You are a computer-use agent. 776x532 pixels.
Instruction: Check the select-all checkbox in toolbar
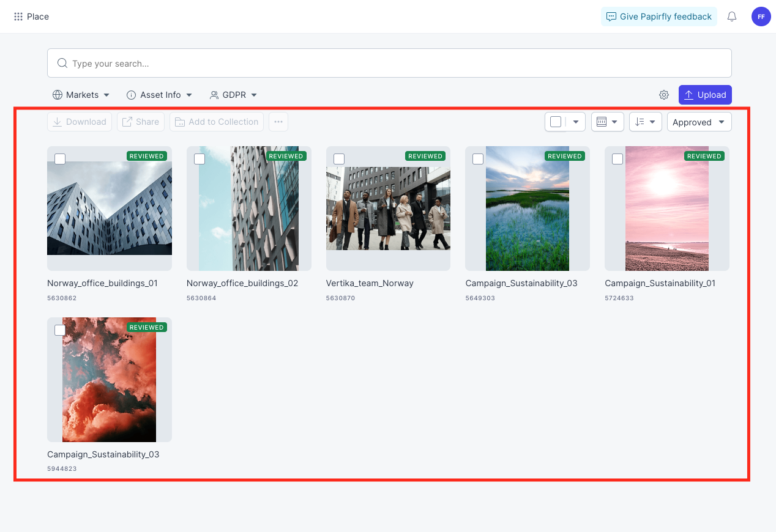[x=556, y=122]
